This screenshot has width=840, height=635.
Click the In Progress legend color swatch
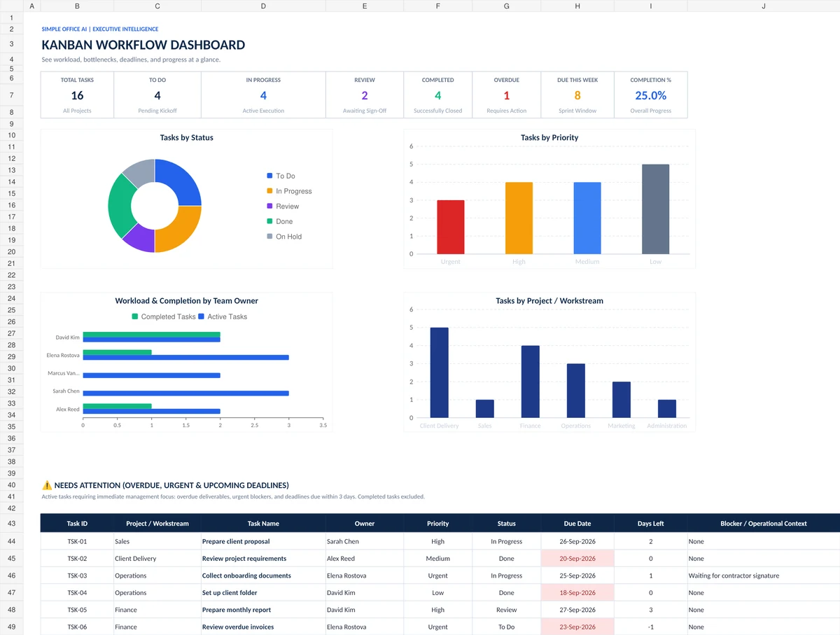(x=269, y=191)
